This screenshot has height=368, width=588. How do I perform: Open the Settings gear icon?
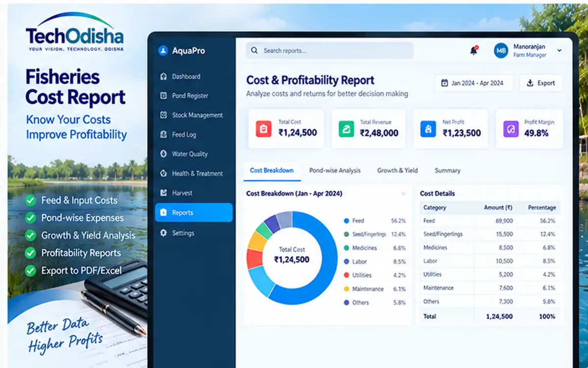(164, 233)
